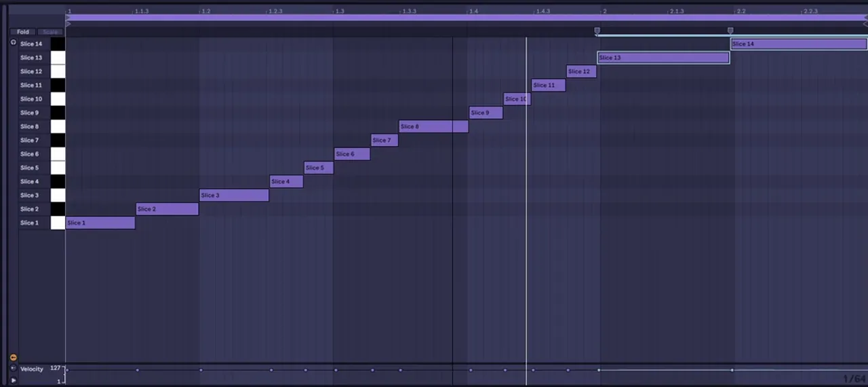
Task: Click the Slice 4 row label
Action: pyautogui.click(x=30, y=181)
